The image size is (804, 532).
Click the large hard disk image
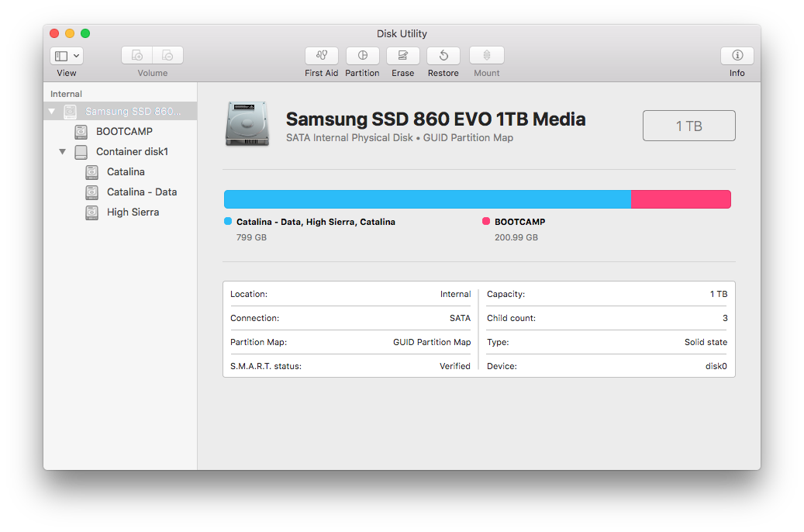point(247,123)
